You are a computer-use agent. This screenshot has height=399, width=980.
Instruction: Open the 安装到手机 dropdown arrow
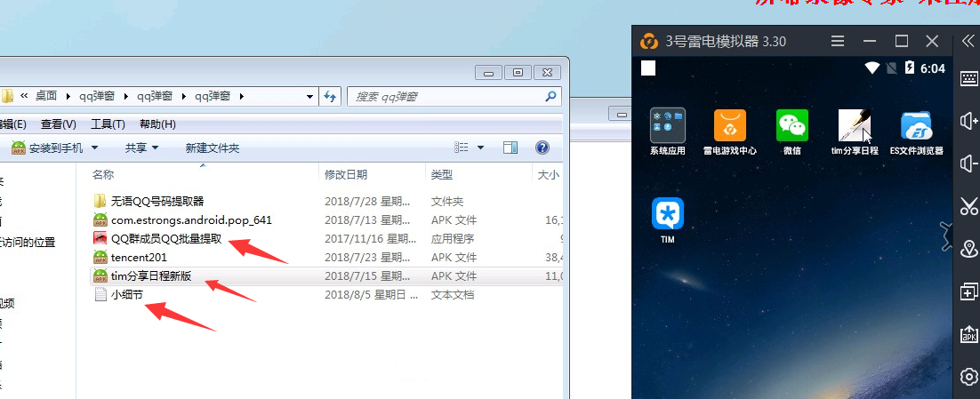pos(95,148)
